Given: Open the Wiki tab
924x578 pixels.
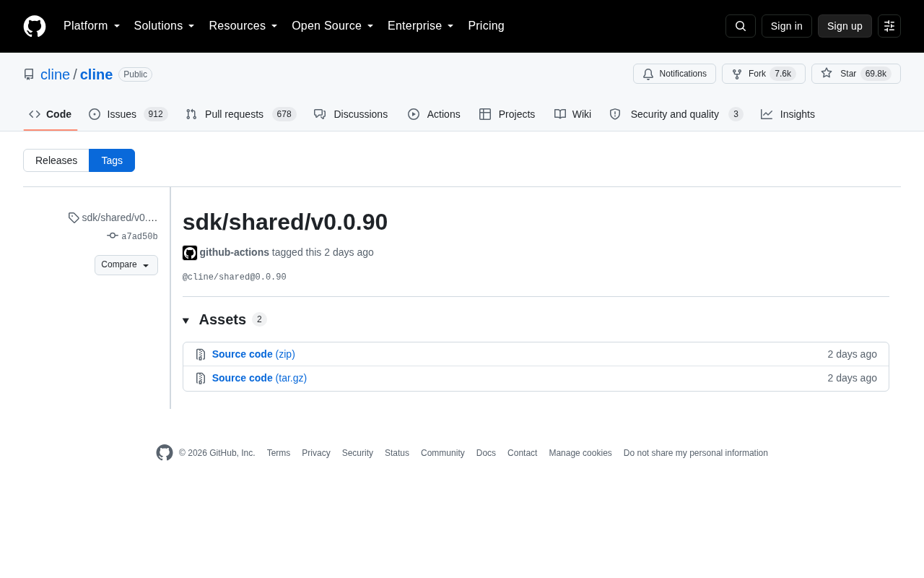Looking at the screenshot, I should (x=573, y=114).
